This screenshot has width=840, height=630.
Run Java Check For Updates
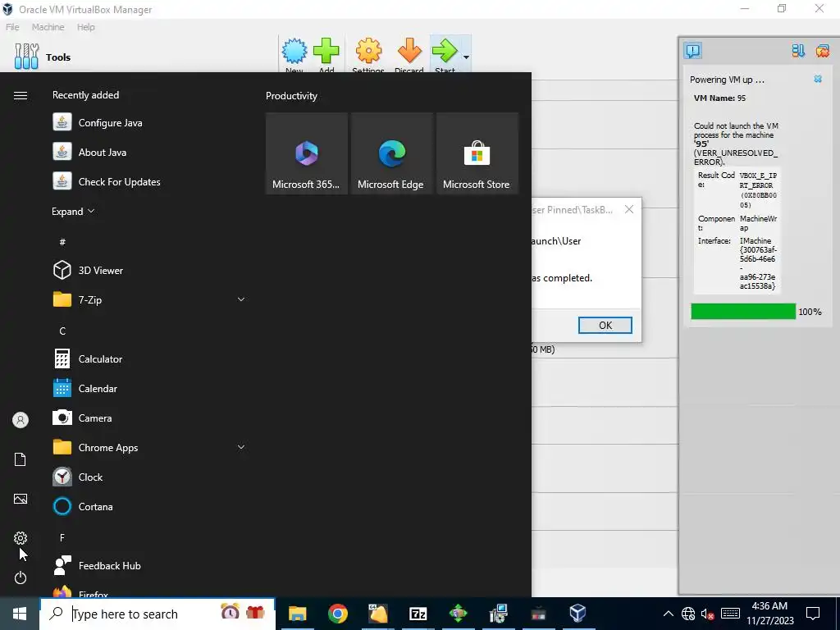(149, 181)
